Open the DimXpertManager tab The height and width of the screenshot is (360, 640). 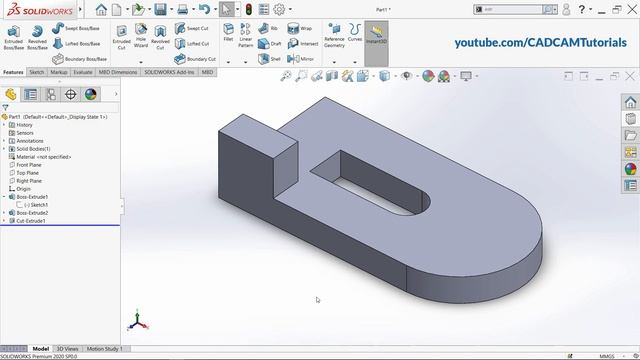(x=71, y=94)
